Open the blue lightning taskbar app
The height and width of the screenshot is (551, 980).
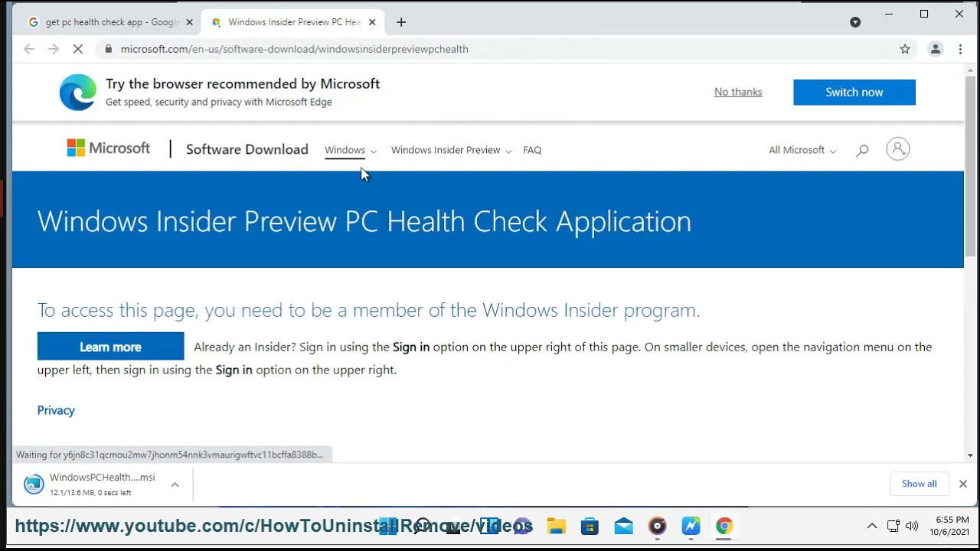tap(691, 526)
